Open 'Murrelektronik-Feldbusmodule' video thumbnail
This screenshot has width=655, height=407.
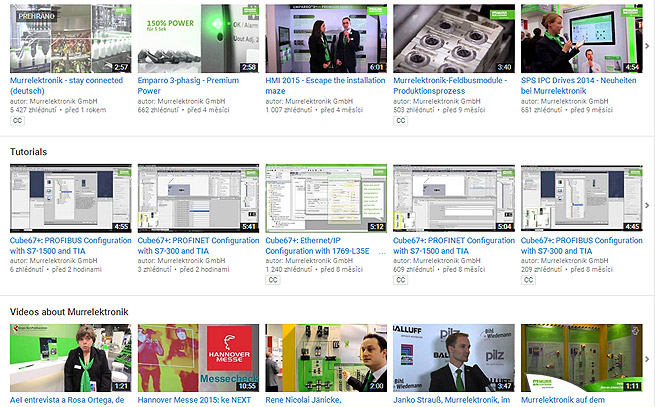(454, 38)
